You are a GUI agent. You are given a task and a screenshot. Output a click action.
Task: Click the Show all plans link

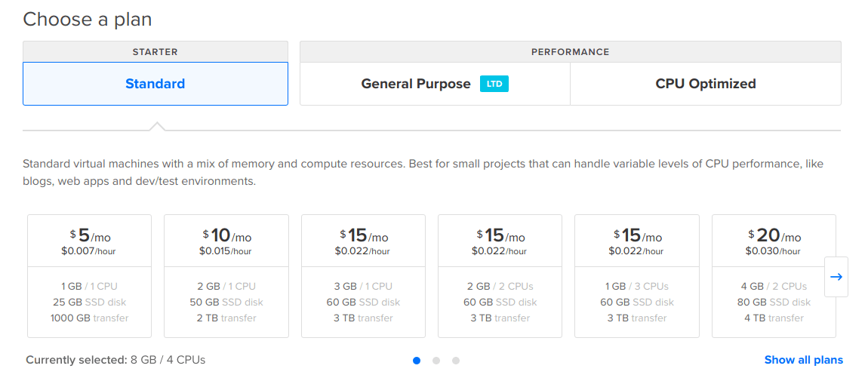coord(803,360)
